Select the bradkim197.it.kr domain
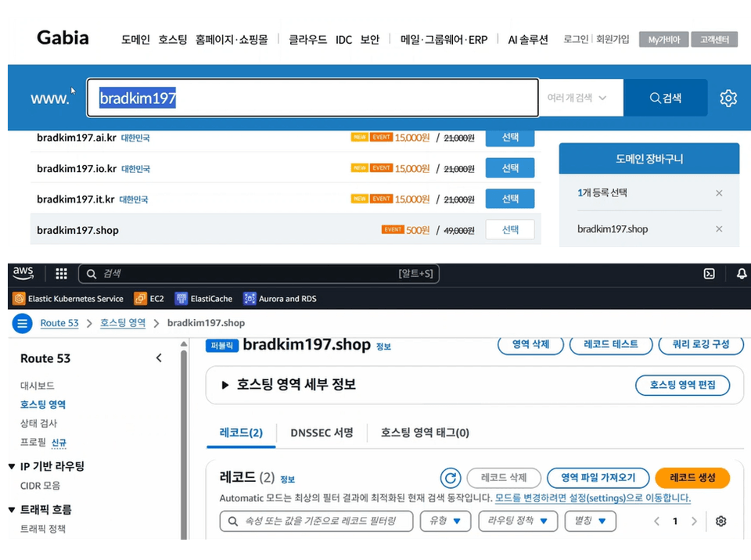Image resolution: width=751 pixels, height=560 pixels. [x=510, y=199]
